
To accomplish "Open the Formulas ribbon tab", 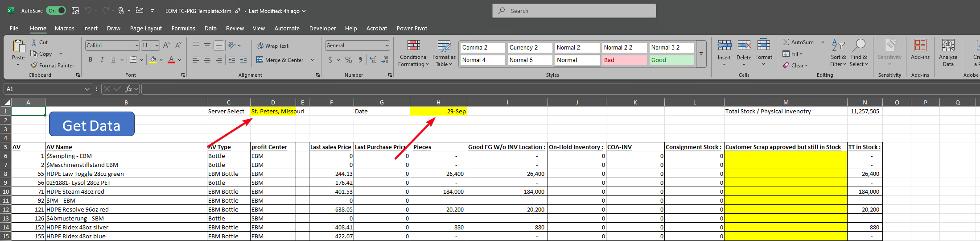I will click(x=183, y=28).
